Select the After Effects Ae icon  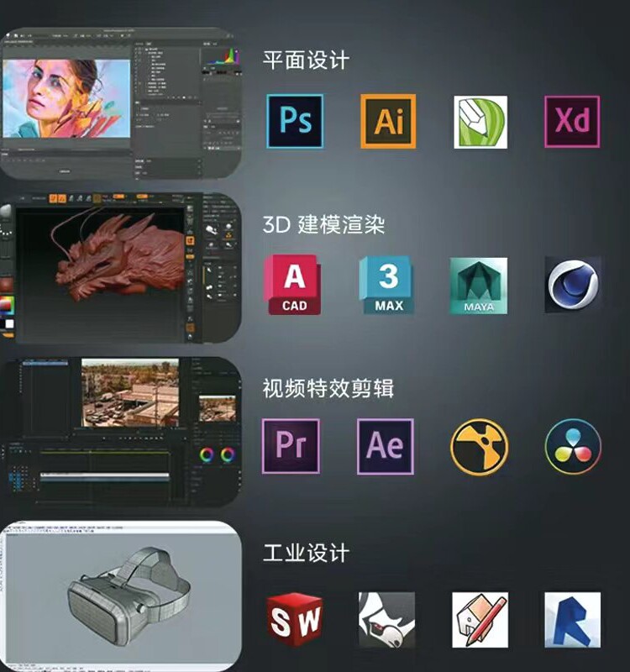pos(386,447)
